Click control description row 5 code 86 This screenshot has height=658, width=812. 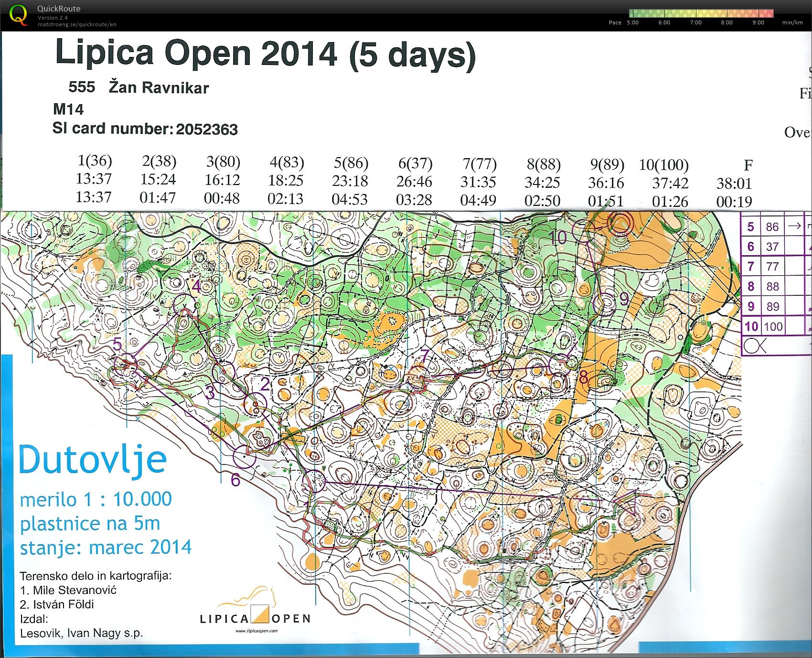(x=772, y=227)
